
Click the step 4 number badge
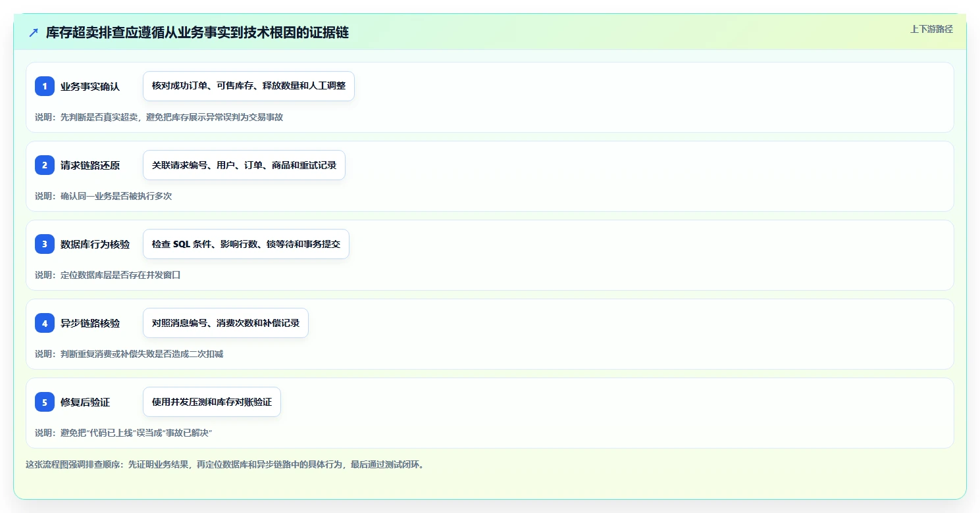tap(45, 323)
